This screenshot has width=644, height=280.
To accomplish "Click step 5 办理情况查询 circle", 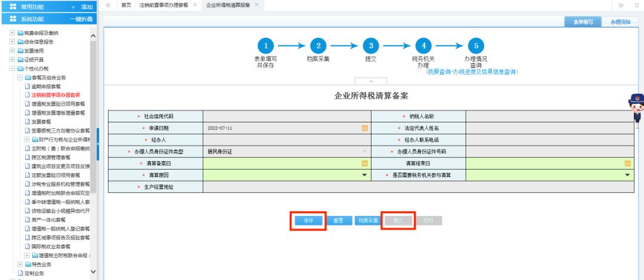I will 475,46.
